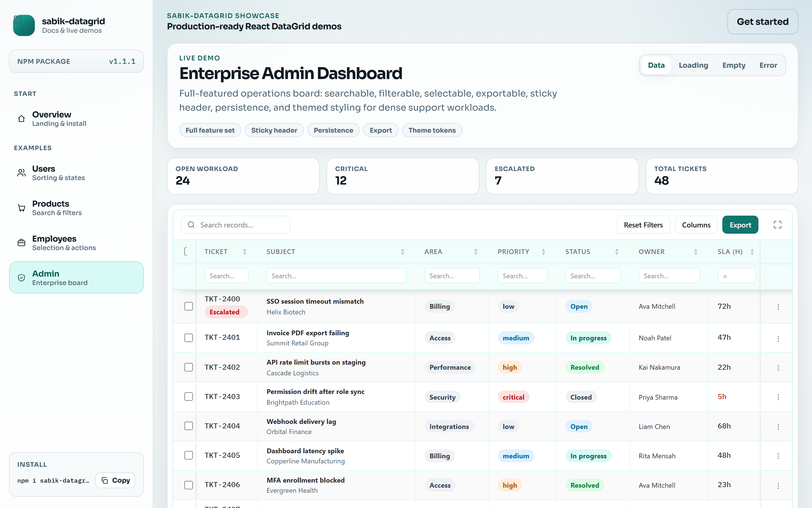Sort by the Owner column arrows
Image resolution: width=812 pixels, height=508 pixels.
[696, 252]
